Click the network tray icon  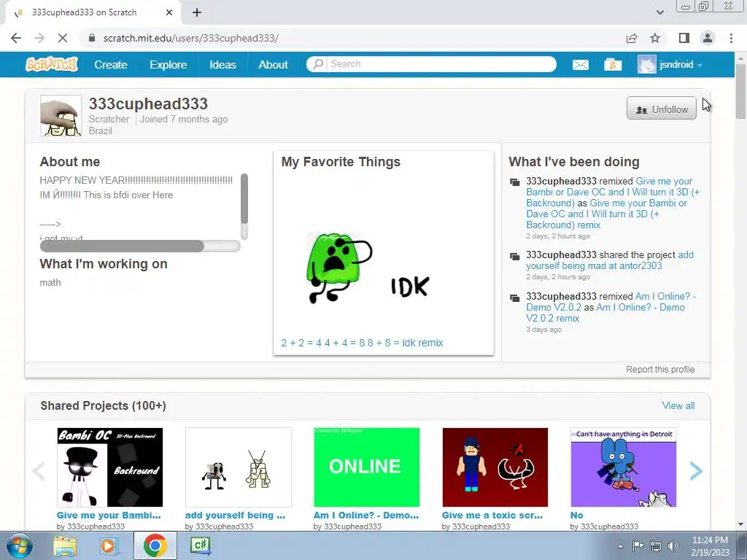(656, 546)
